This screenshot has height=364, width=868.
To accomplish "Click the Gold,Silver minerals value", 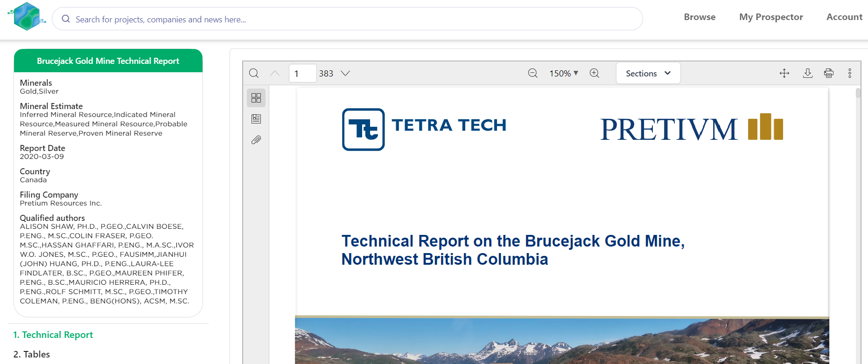I will click(x=39, y=91).
